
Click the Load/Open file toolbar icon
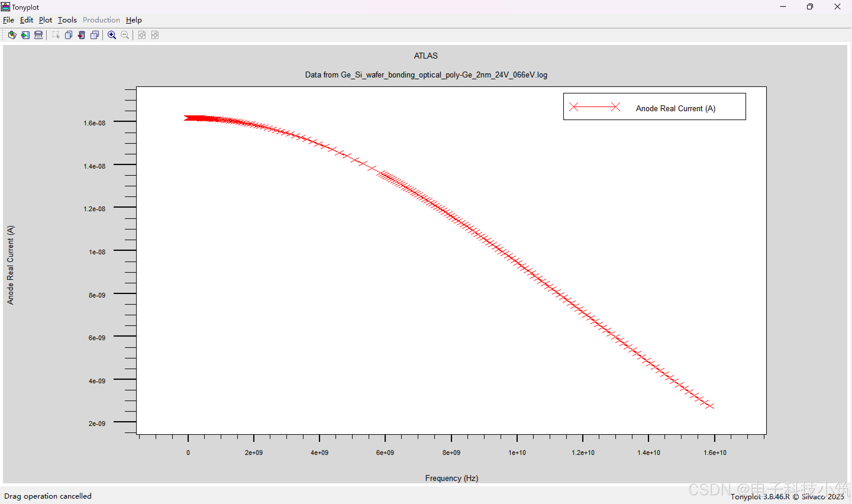click(12, 35)
